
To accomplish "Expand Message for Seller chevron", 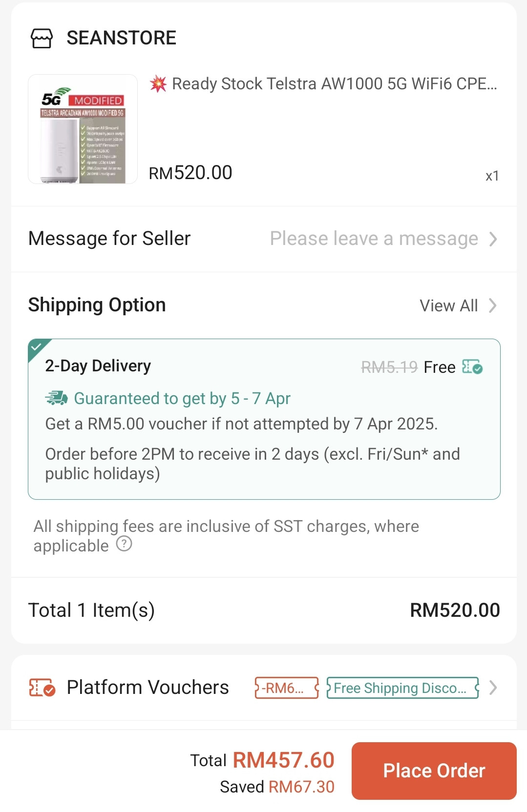I will click(x=493, y=239).
